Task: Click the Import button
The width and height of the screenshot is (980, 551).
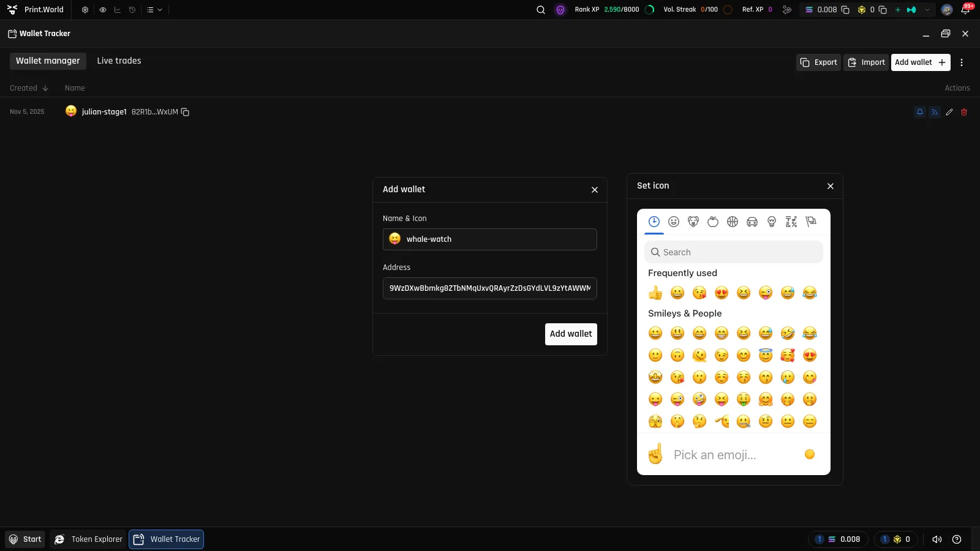Action: (866, 62)
